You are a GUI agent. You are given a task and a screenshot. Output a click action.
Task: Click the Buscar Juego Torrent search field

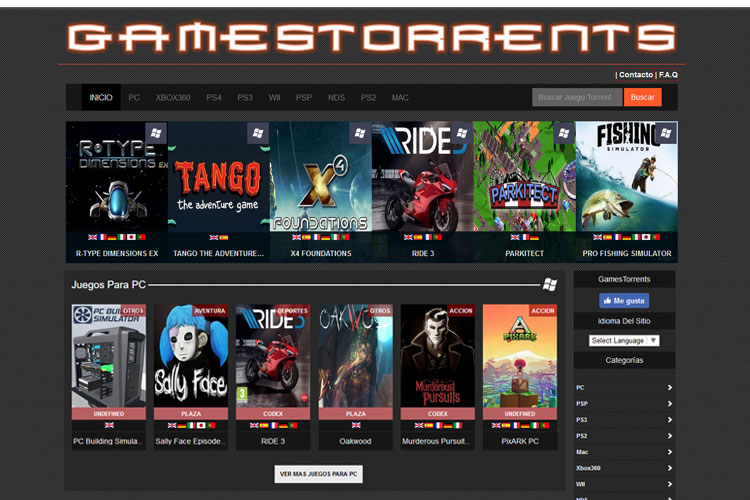coord(577,97)
